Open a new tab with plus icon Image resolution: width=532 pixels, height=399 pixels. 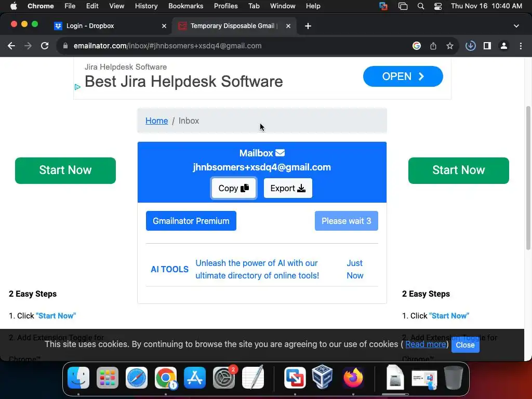coord(308,26)
